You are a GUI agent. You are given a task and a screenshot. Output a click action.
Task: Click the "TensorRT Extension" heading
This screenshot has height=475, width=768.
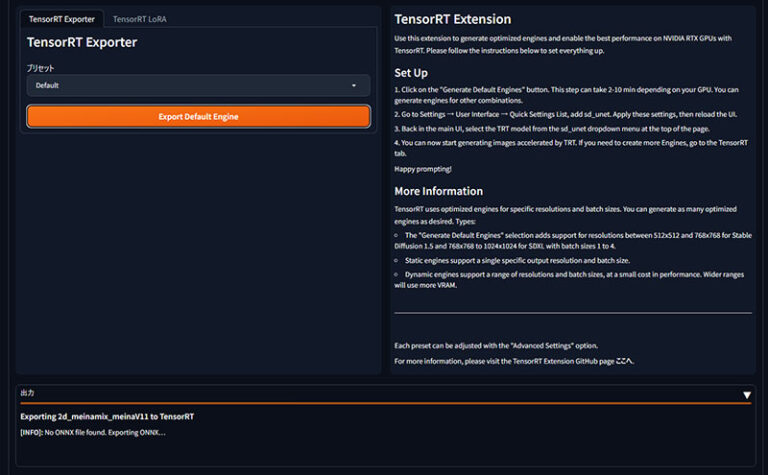click(x=452, y=19)
